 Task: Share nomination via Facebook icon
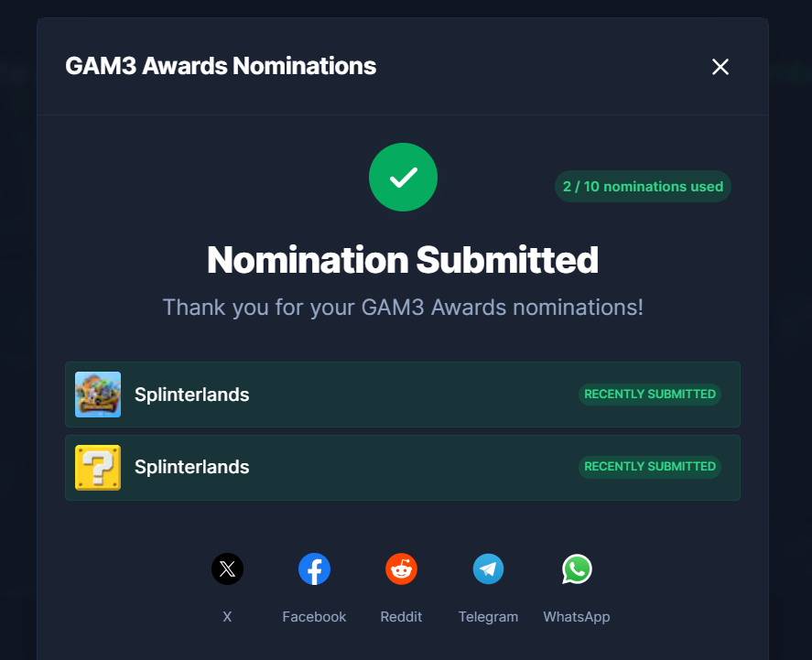click(x=314, y=569)
